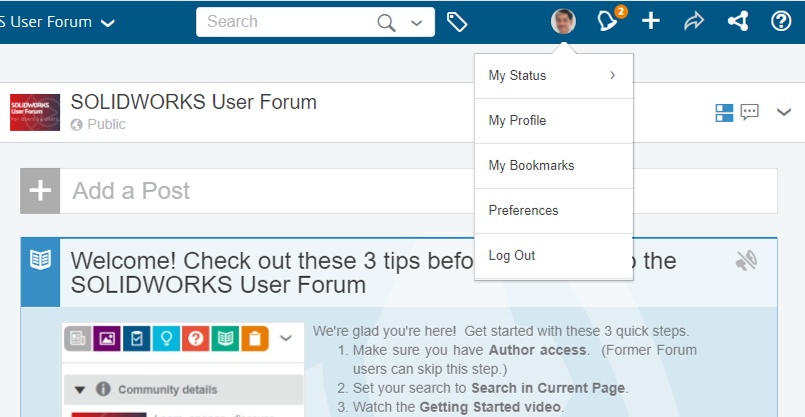Open the My Status submenu

click(553, 75)
